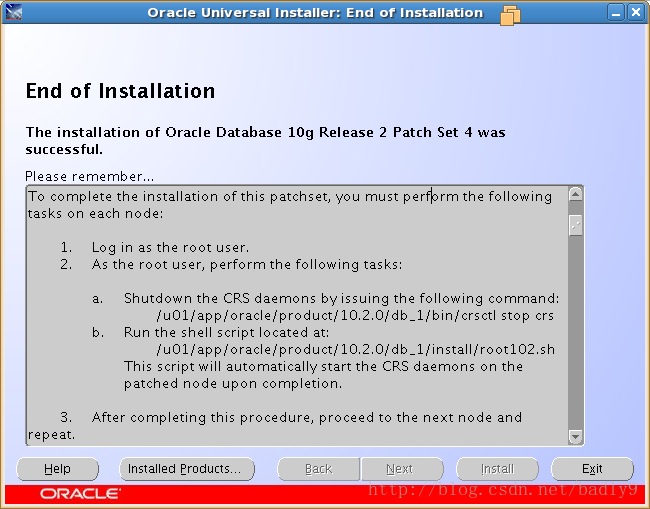
Task: Open the window menu icon in title bar
Action: click(14, 12)
